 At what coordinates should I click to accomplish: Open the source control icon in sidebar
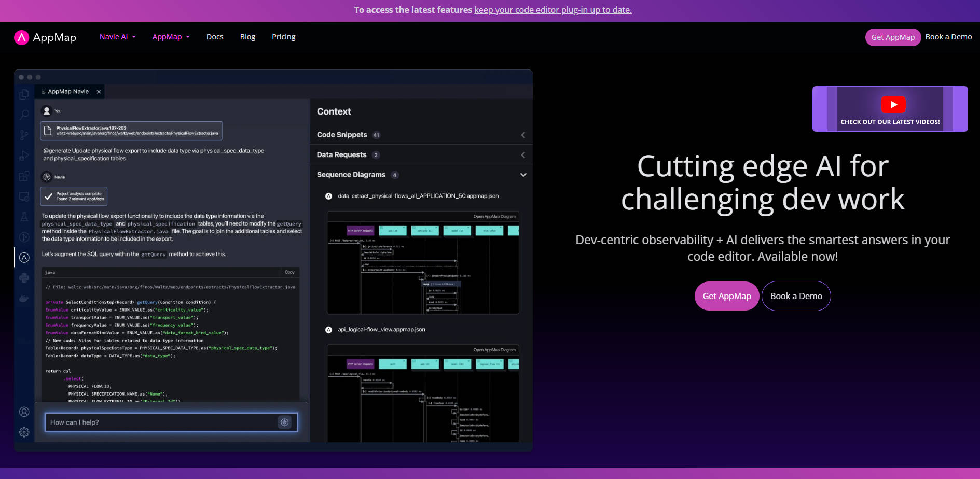coord(24,135)
